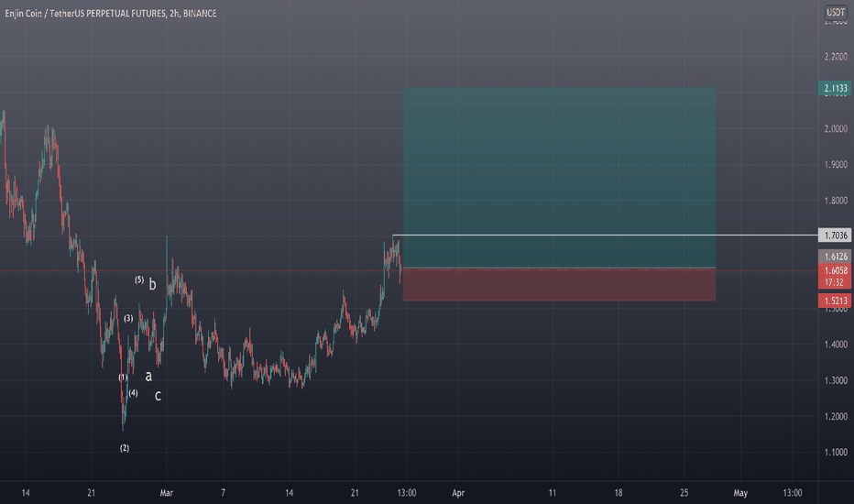Click the 1.9000 price axis label
Image resolution: width=854 pixels, height=504 pixels.
[836, 165]
